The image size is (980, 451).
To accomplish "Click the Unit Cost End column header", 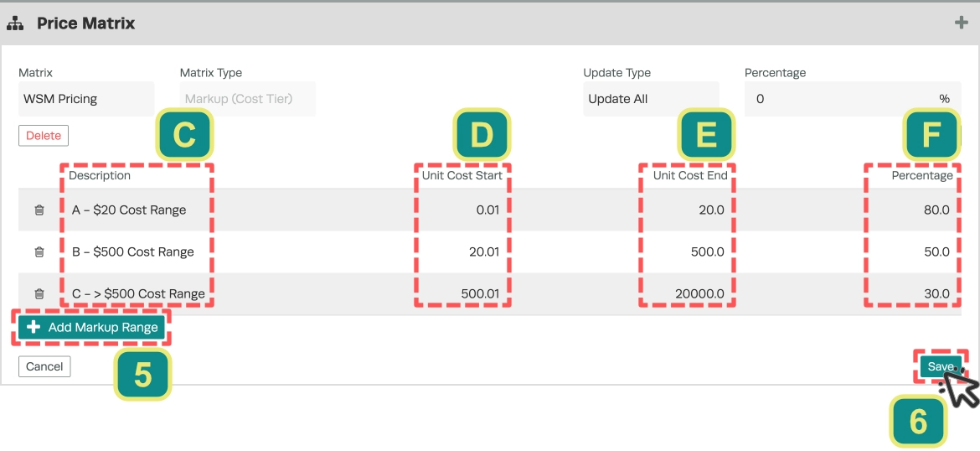I will pos(690,176).
